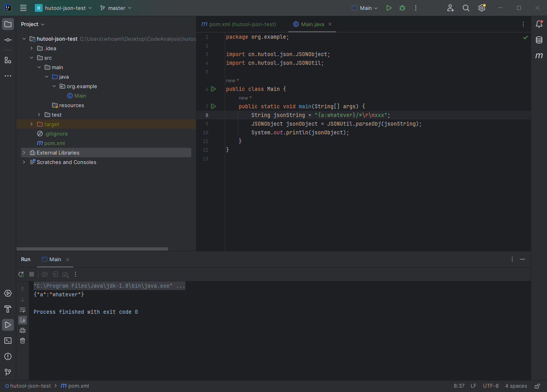Open the Run tool window icon

pyautogui.click(x=8, y=325)
